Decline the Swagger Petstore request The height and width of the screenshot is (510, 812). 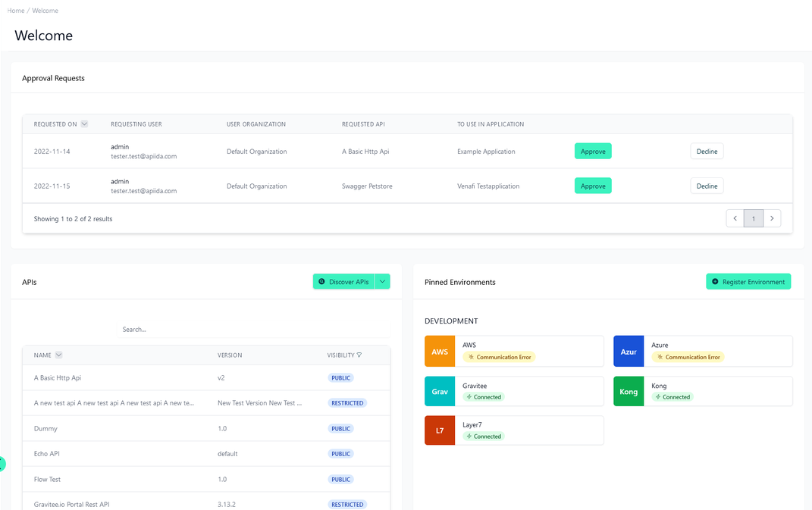[707, 186]
